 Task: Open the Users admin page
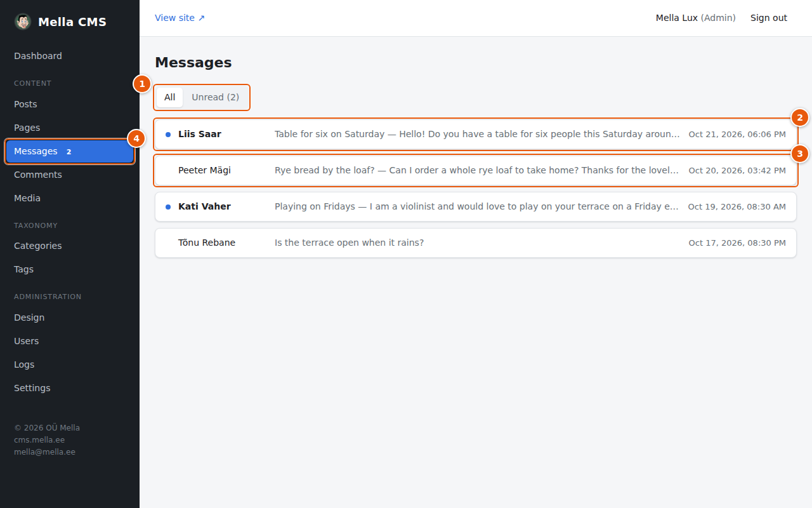(70, 341)
